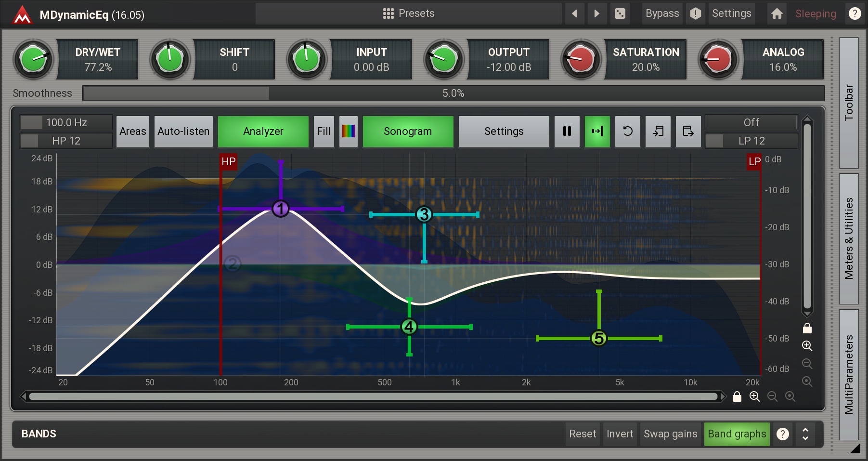Open the HP 12 filter slope selector
This screenshot has width=868, height=461.
(66, 141)
